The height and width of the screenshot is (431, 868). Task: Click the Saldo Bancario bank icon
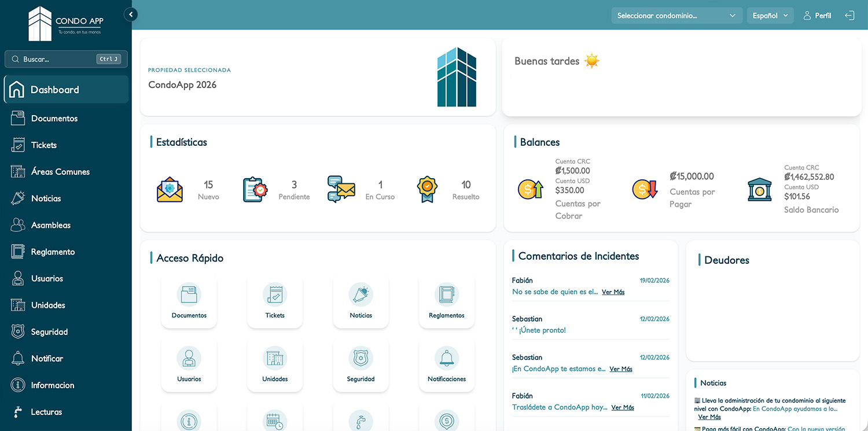[x=759, y=189]
